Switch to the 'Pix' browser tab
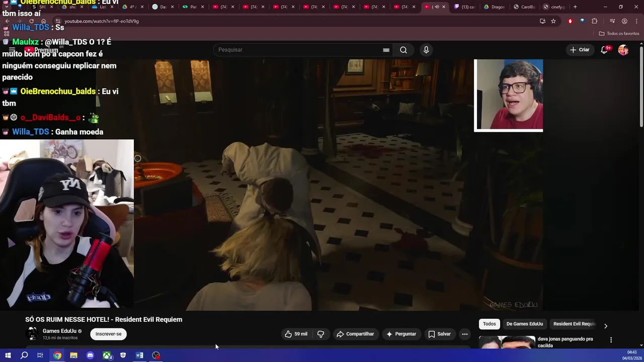Viewport: 644px width, 362px height. 193,7
